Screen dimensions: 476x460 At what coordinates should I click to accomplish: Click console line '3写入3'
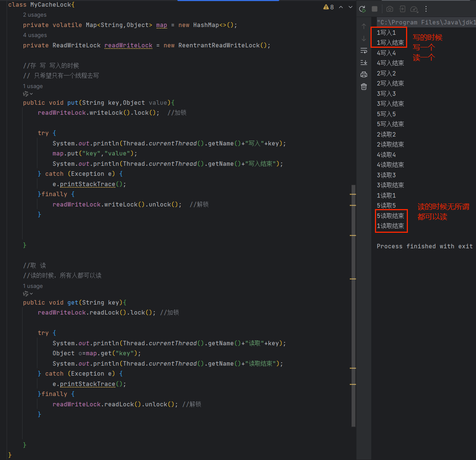click(x=386, y=94)
